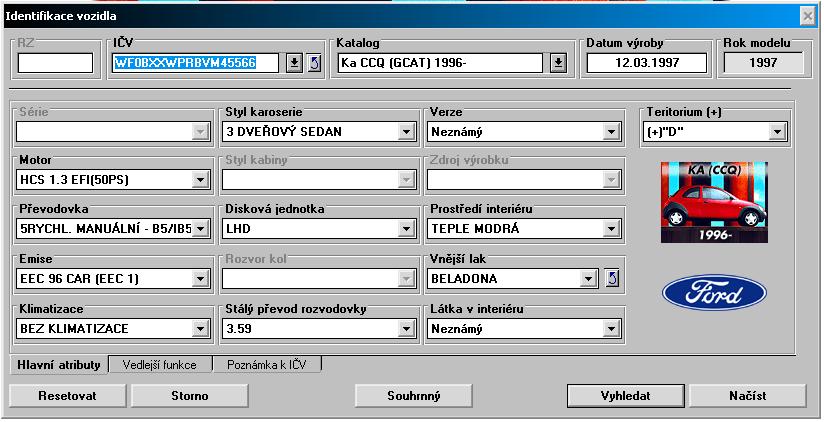Click the Ka (CCQ) car thumbnail
824x422 pixels.
coord(714,203)
